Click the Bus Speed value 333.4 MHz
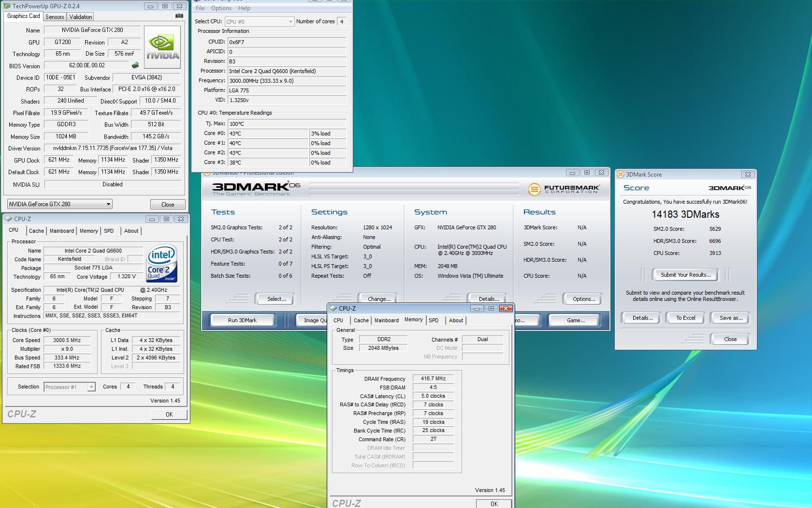812x508 pixels. tap(67, 358)
